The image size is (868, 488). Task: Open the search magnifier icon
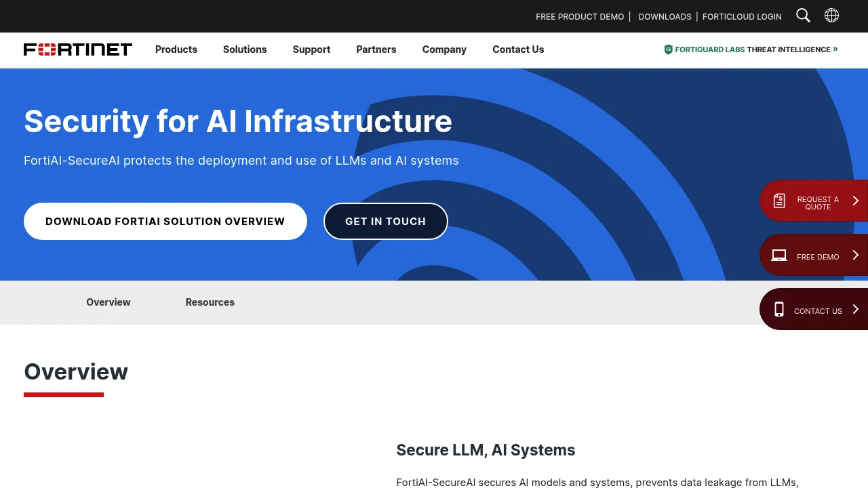pyautogui.click(x=803, y=16)
